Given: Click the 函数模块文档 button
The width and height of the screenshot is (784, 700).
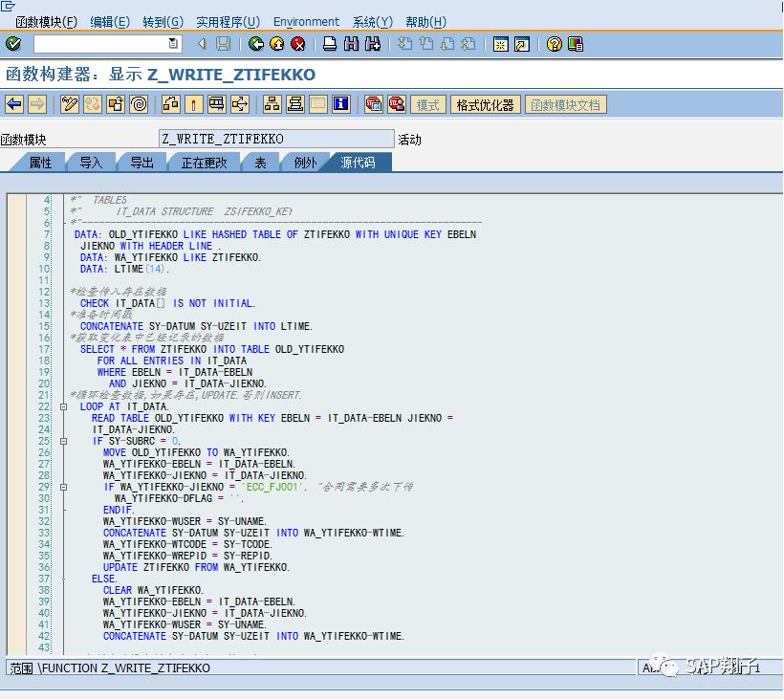Looking at the screenshot, I should (565, 105).
